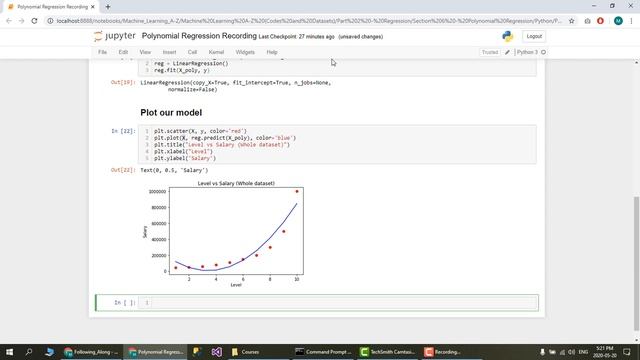Viewport: 640px width, 360px height.
Task: Click the Plot our model heading
Action: 171,113
